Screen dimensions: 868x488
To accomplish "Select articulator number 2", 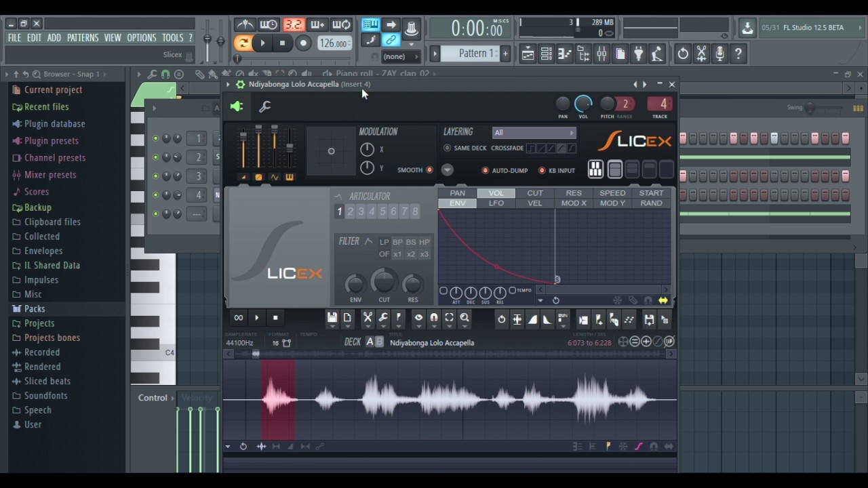I will pyautogui.click(x=350, y=211).
